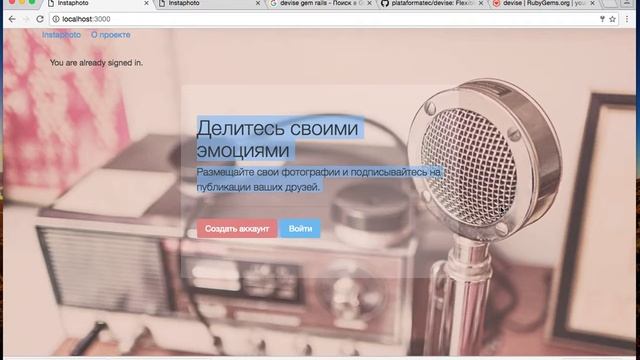Reload the localhost page
Image resolution: width=640 pixels, height=360 pixels.
pos(40,19)
